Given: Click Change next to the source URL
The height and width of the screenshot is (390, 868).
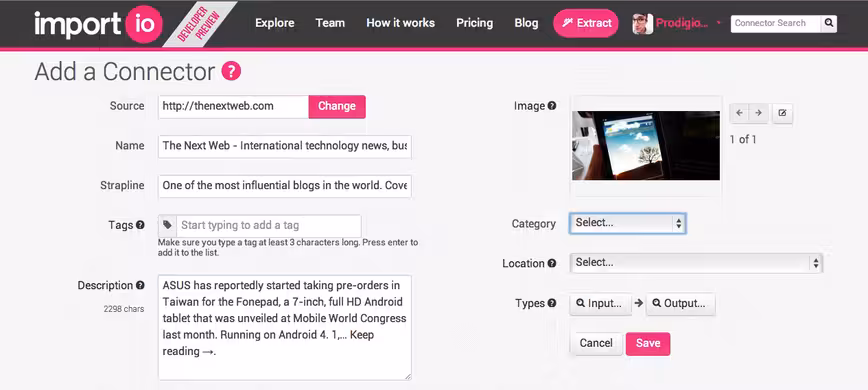Looking at the screenshot, I should [337, 106].
